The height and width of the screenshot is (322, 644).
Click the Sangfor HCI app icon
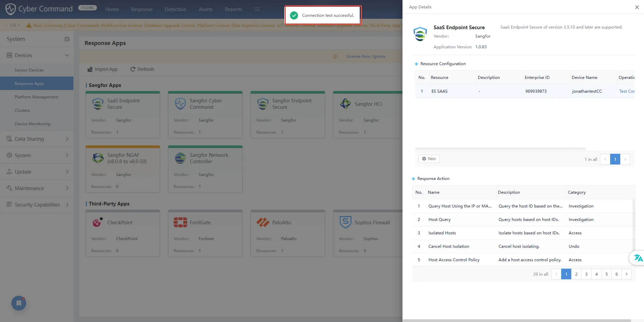pos(345,104)
